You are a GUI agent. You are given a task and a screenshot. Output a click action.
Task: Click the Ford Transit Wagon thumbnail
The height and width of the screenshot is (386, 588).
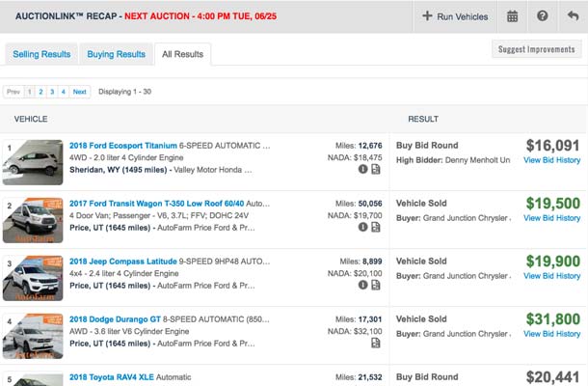pyautogui.click(x=33, y=220)
